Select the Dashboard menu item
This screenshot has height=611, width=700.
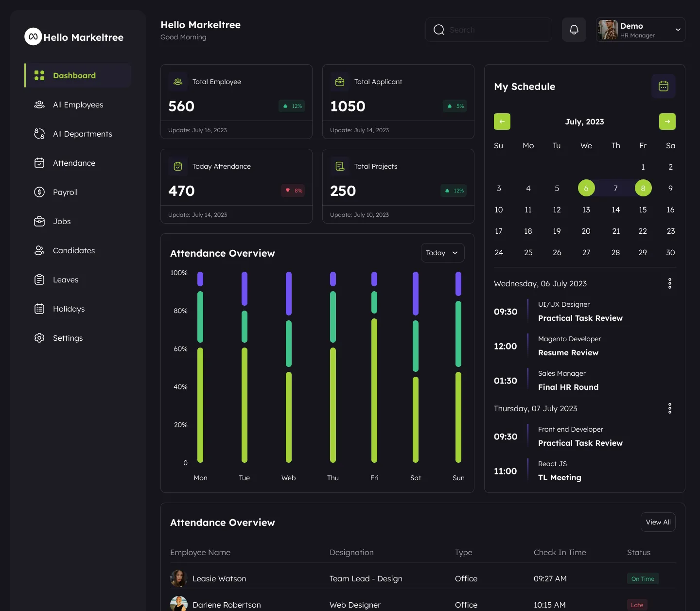74,75
